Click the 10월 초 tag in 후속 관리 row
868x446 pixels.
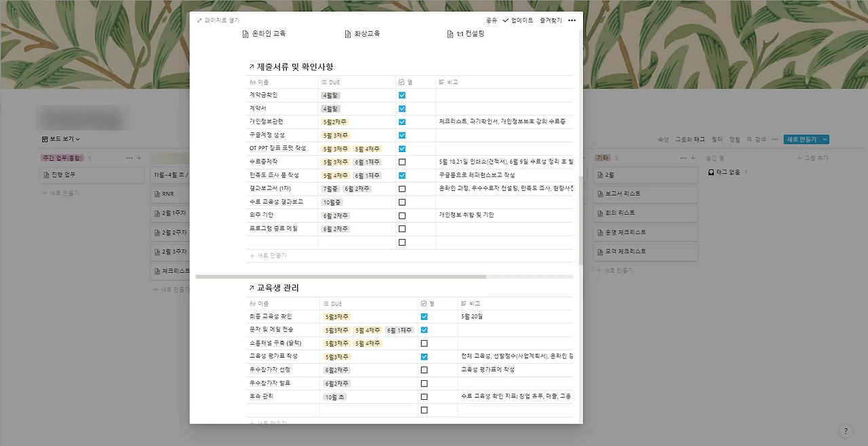coord(336,397)
